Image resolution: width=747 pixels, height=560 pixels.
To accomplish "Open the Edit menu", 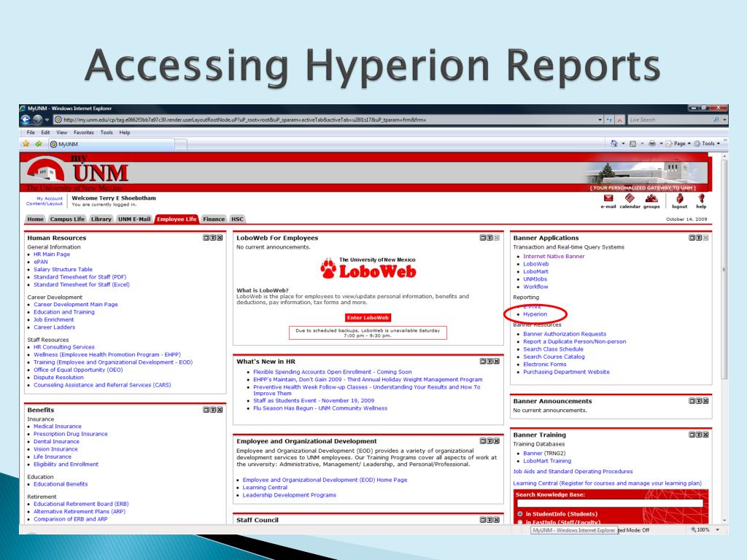I will click(x=45, y=133).
